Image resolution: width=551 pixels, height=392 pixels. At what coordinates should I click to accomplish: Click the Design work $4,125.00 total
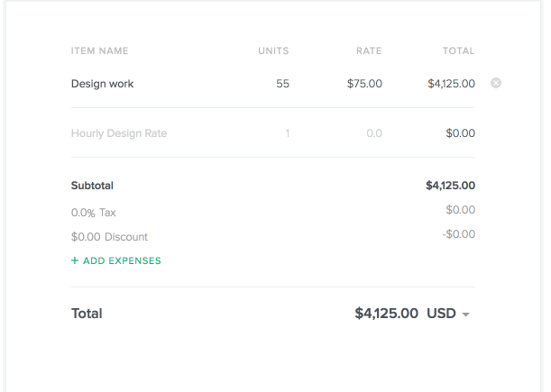point(451,84)
